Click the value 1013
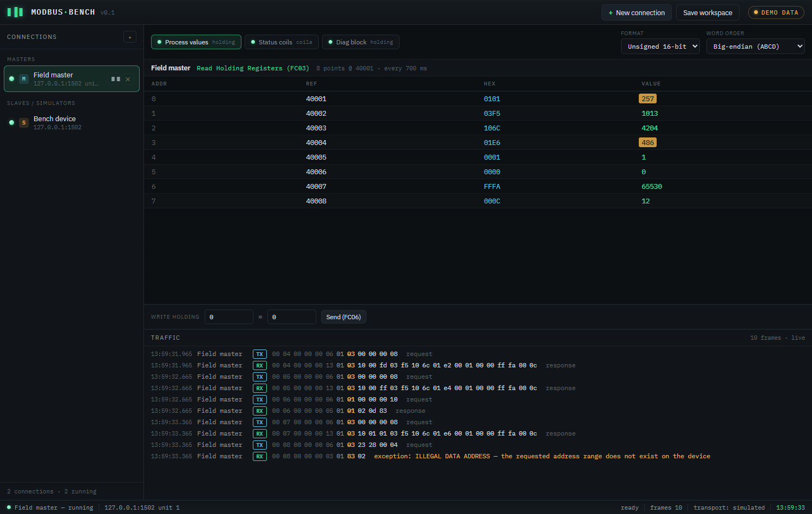The image size is (812, 514). (x=650, y=114)
